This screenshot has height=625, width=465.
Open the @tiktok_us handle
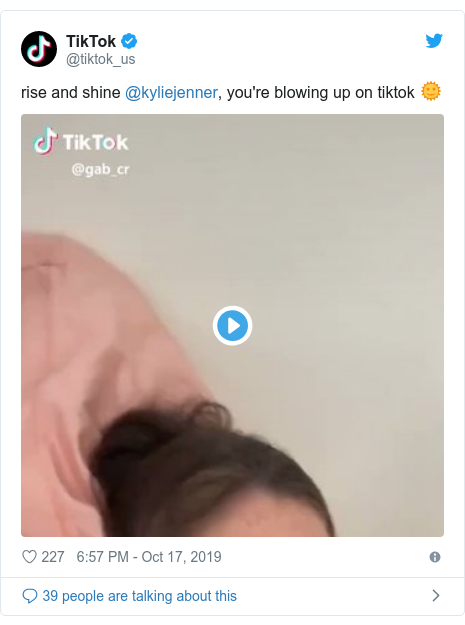click(x=100, y=59)
